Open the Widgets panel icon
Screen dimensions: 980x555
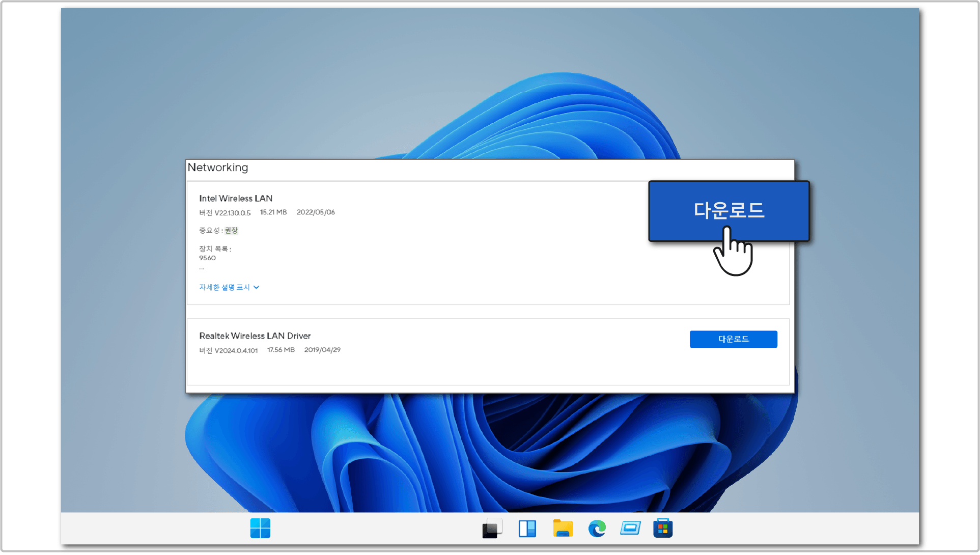[x=527, y=529]
